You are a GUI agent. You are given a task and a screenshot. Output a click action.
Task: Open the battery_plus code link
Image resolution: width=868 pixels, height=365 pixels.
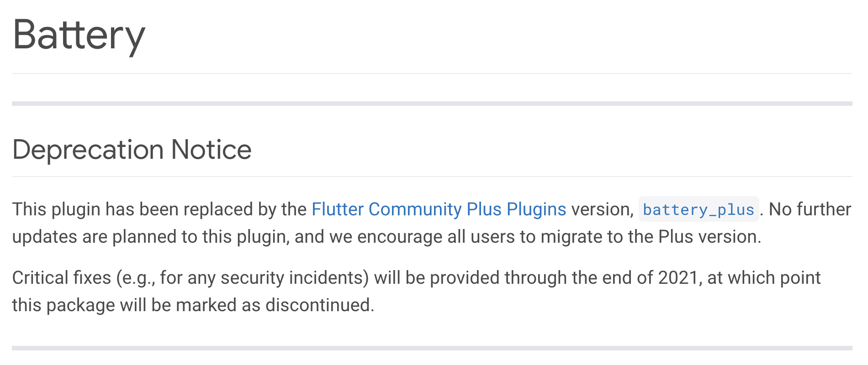coord(699,209)
